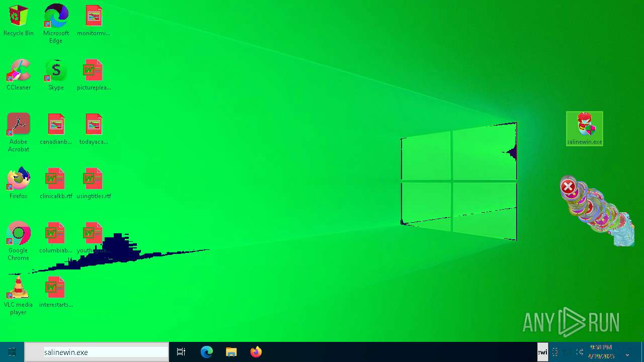The image size is (644, 362).
Task: Open Microsoft Edge from the taskbar
Action: point(207,352)
